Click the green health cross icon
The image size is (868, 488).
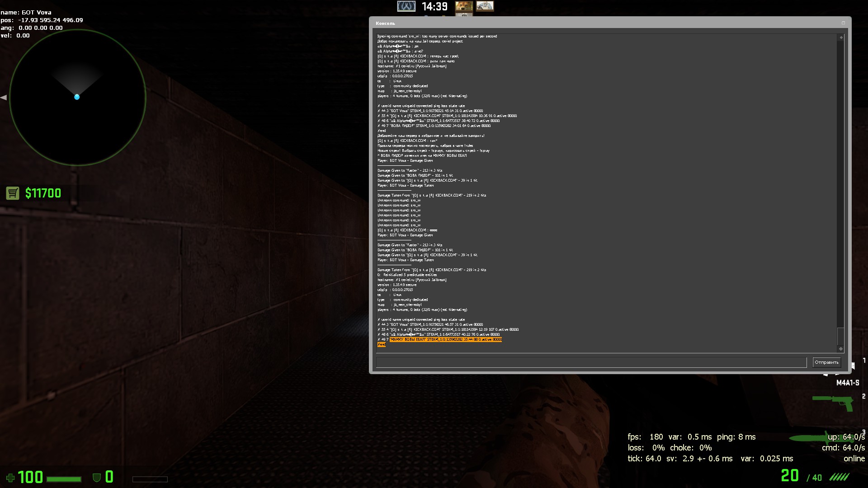click(10, 478)
